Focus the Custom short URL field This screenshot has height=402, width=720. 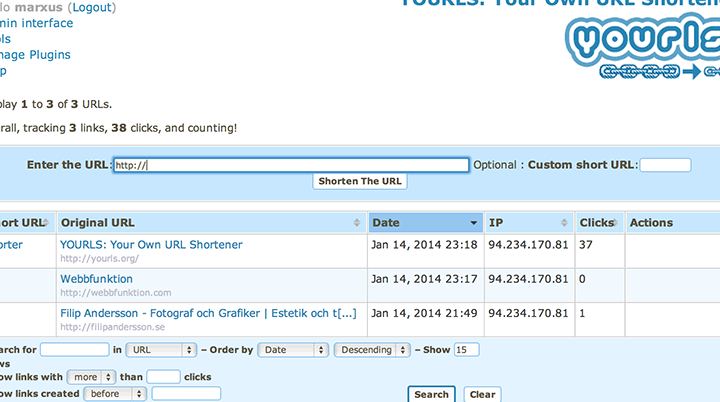click(x=665, y=165)
